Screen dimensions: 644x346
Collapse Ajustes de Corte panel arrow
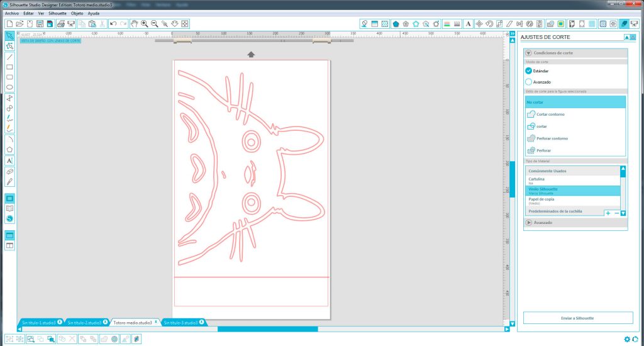[x=627, y=37]
